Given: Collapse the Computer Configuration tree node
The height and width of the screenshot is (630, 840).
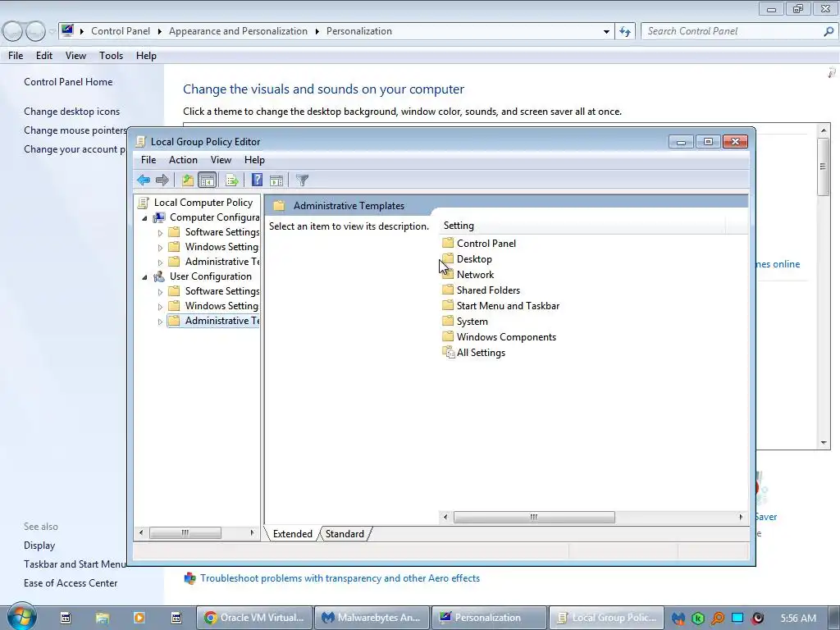Looking at the screenshot, I should pyautogui.click(x=144, y=218).
